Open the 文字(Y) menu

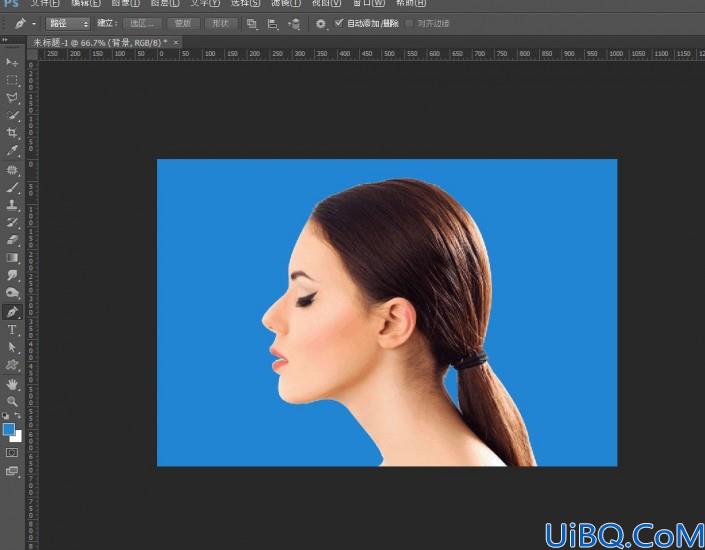click(205, 4)
